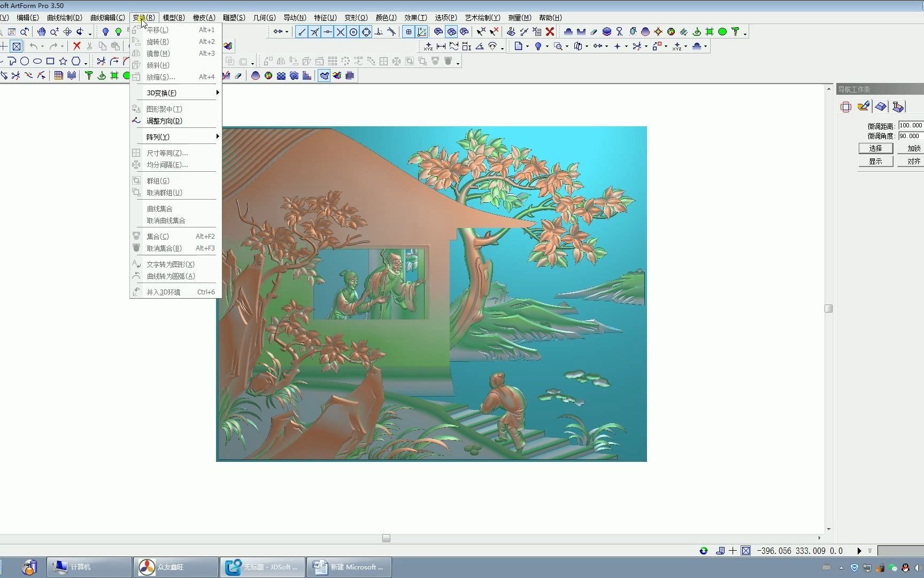Open dropdown arrow beside second-row light bulb

546,47
